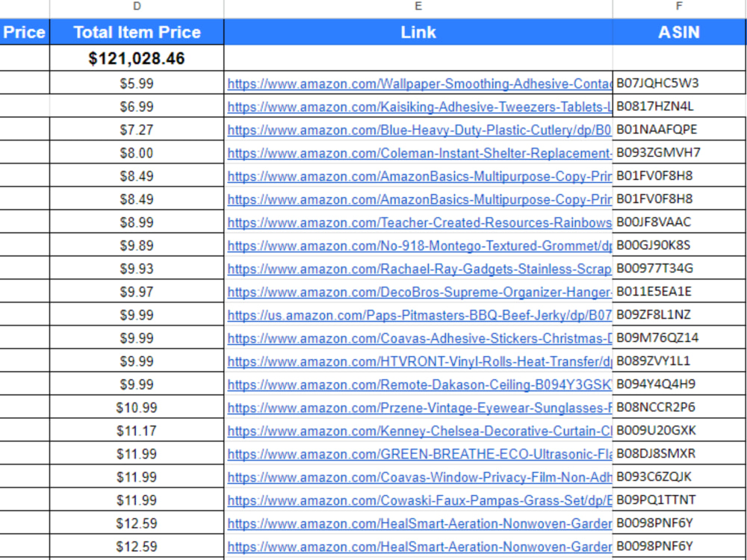Open the Rachael-Ray-Gadgets-Stainless link
This screenshot has height=560, width=747.
[420, 269]
